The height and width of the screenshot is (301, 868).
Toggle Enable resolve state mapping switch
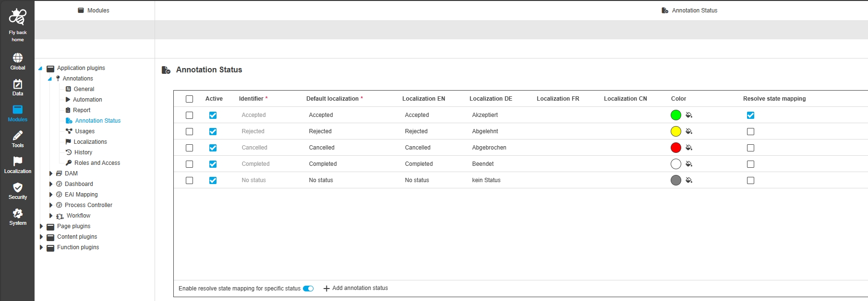(x=308, y=289)
